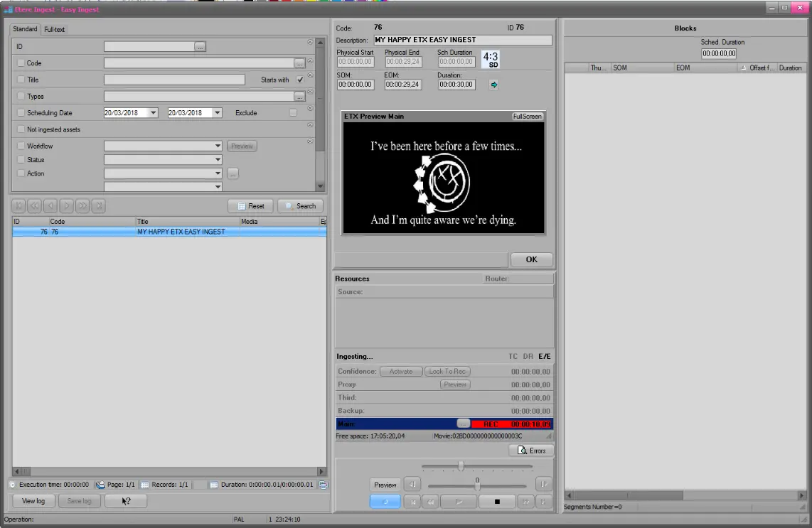Switch to the Full-text tab
The height and width of the screenshot is (528, 812).
(x=54, y=30)
